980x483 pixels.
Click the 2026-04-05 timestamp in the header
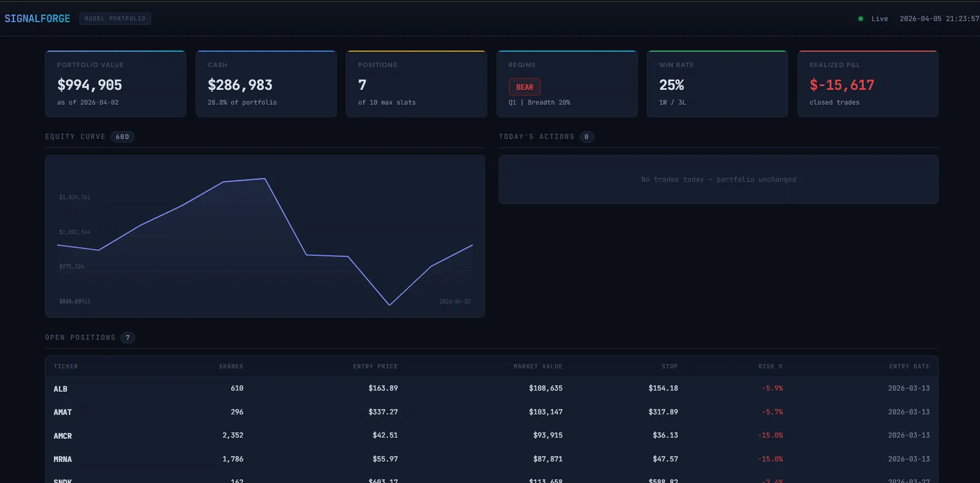click(x=939, y=19)
